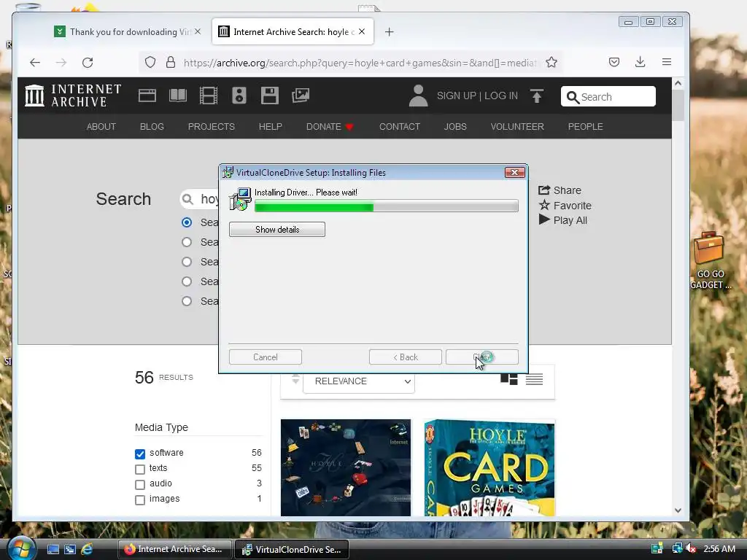Check the texts media type checkbox
This screenshot has width=747, height=560.
[x=139, y=469]
